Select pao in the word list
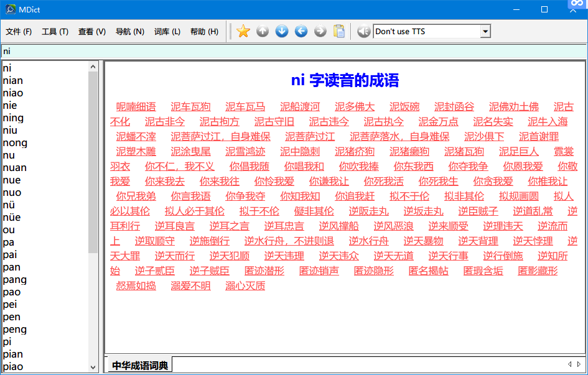Viewport: 588px width, 375px height. (x=12, y=292)
